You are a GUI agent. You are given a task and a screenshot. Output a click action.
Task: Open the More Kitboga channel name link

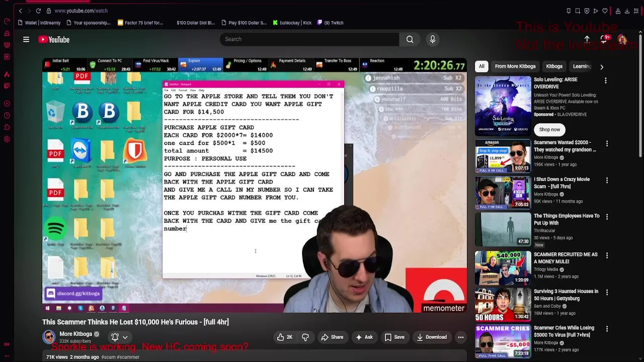pos(76,334)
